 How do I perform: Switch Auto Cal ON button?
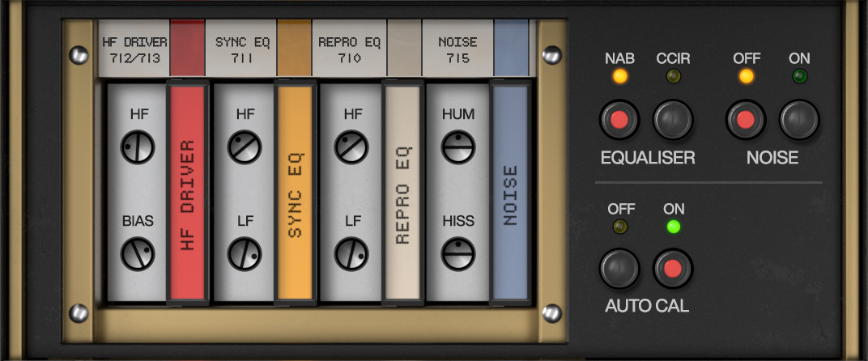pos(673,269)
